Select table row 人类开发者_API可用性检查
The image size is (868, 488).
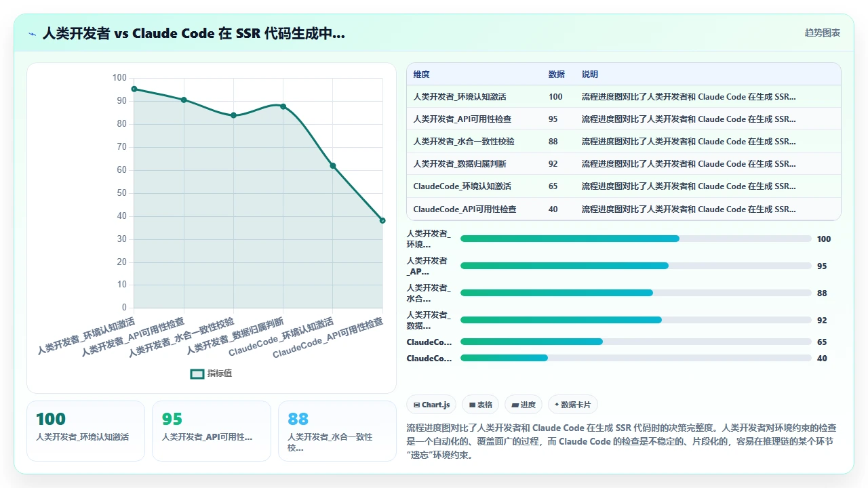point(623,119)
